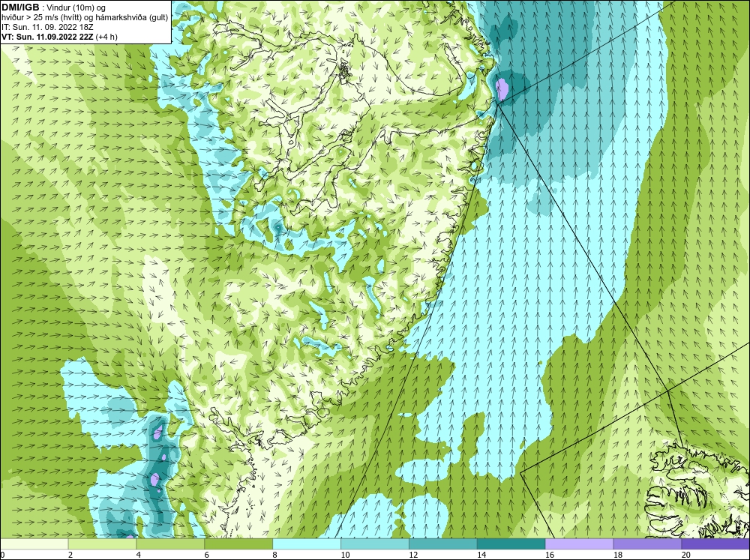Click the DMI/IGB title text
The width and height of the screenshot is (750, 560).
(x=20, y=7)
